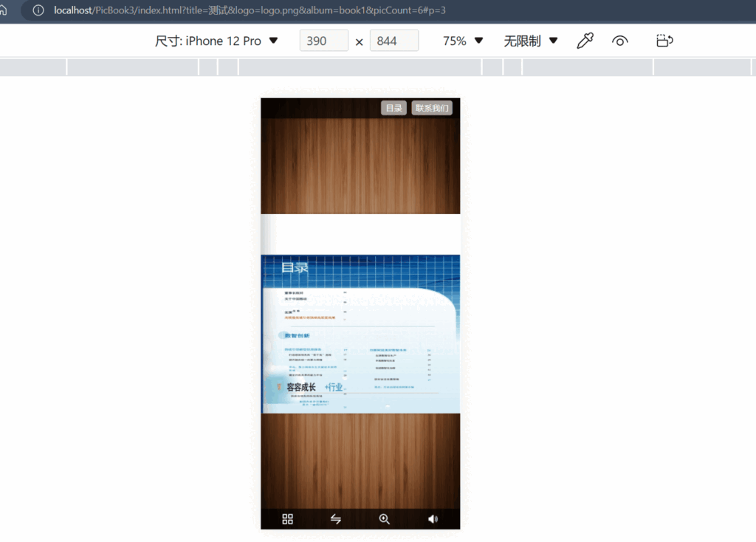Open the thumbnail grid view in the picture book
Screen dimensions: 756x542
click(x=287, y=518)
